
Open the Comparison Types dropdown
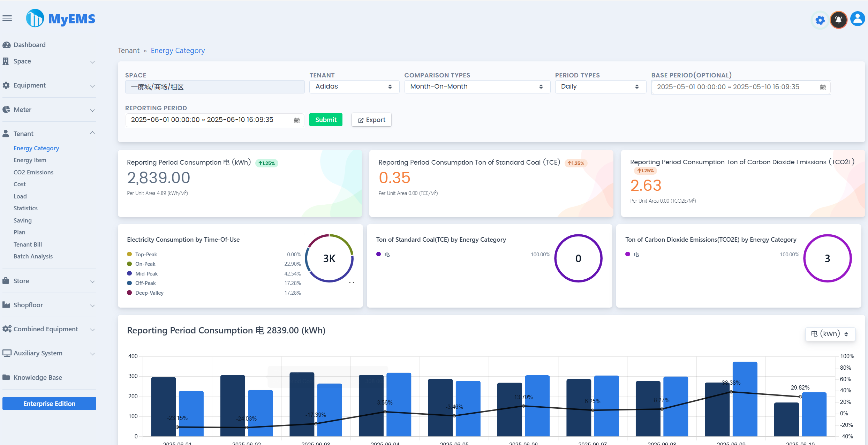(477, 86)
